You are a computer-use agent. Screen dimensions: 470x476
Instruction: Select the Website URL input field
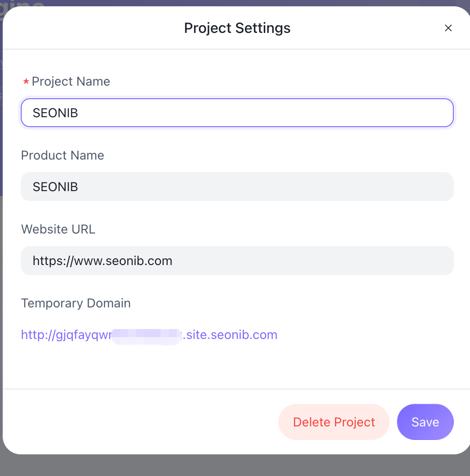(x=237, y=261)
